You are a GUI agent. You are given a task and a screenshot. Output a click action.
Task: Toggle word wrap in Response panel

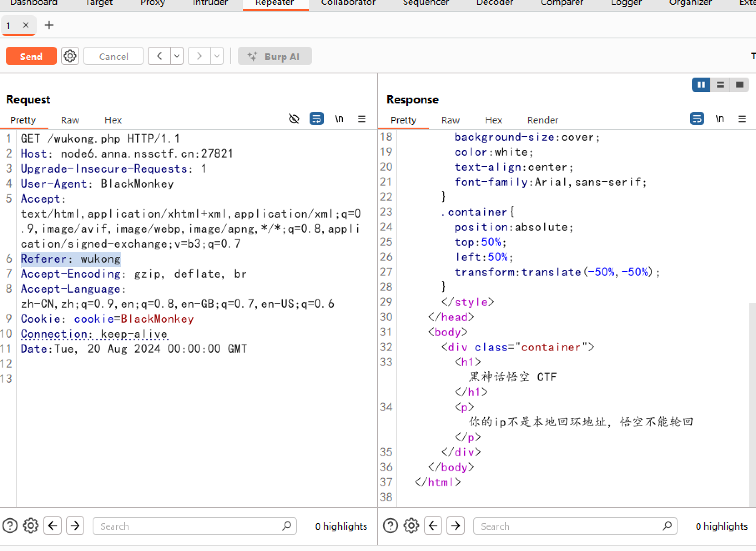pyautogui.click(x=697, y=119)
